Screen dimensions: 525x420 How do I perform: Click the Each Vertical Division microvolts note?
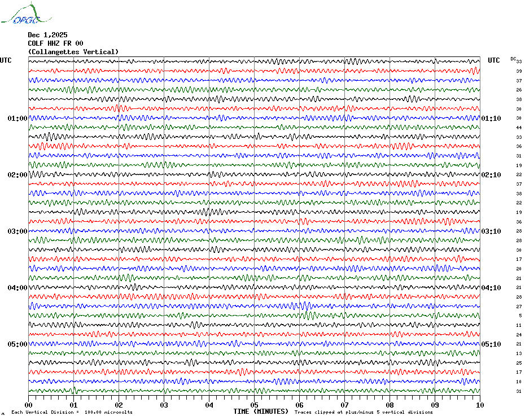[72, 412]
